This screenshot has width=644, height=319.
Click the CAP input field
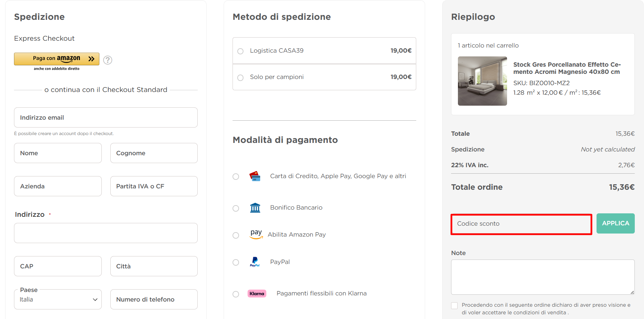coord(58,266)
